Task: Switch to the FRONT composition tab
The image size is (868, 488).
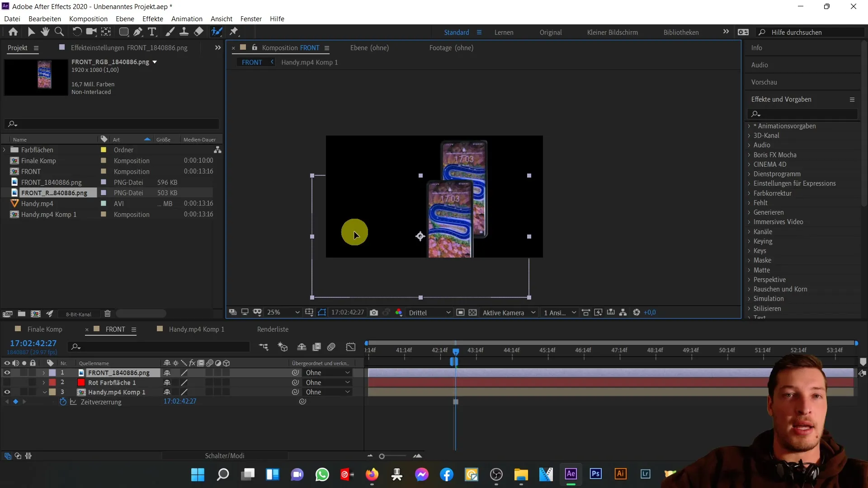Action: [116, 329]
